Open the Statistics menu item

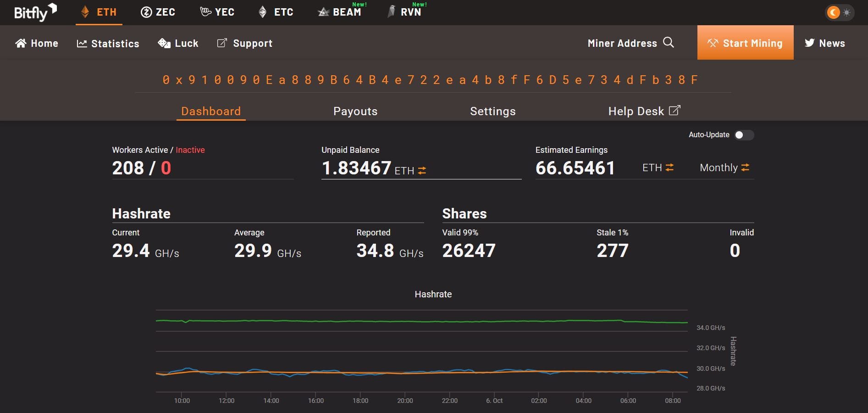point(108,44)
